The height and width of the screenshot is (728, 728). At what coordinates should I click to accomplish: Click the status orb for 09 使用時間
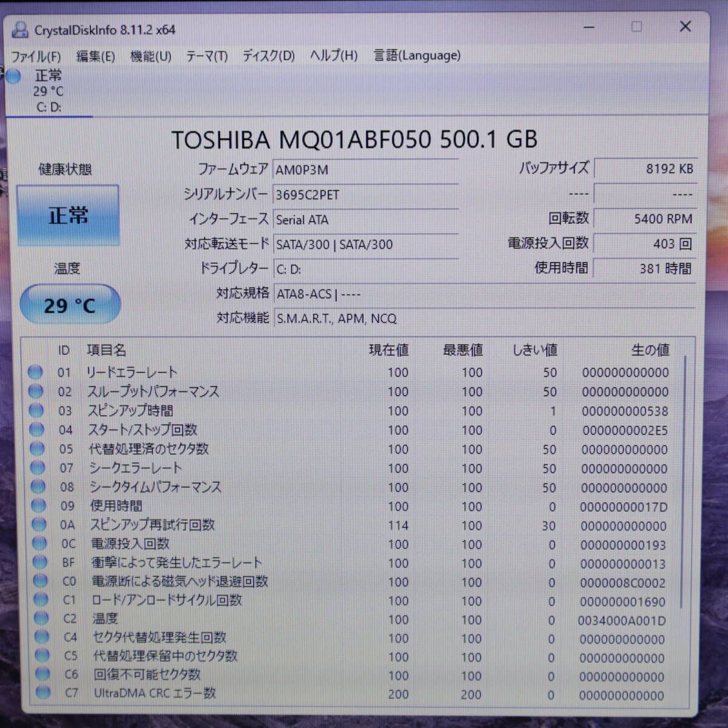(x=39, y=505)
